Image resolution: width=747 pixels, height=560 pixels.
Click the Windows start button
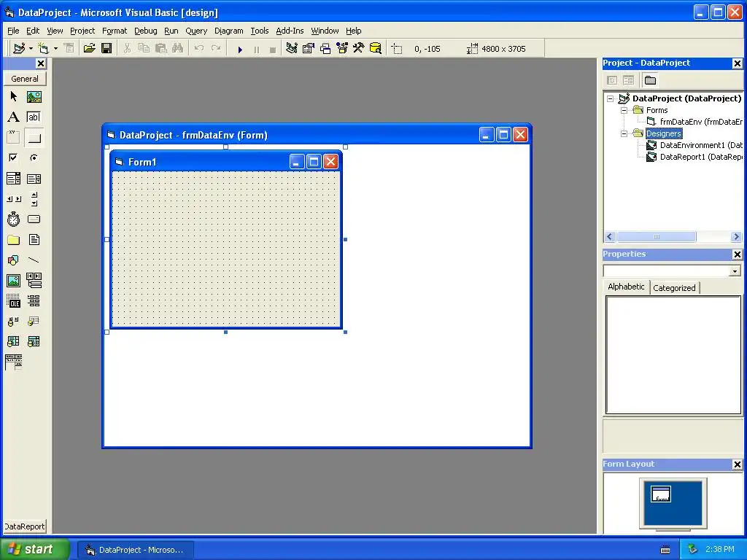click(34, 549)
